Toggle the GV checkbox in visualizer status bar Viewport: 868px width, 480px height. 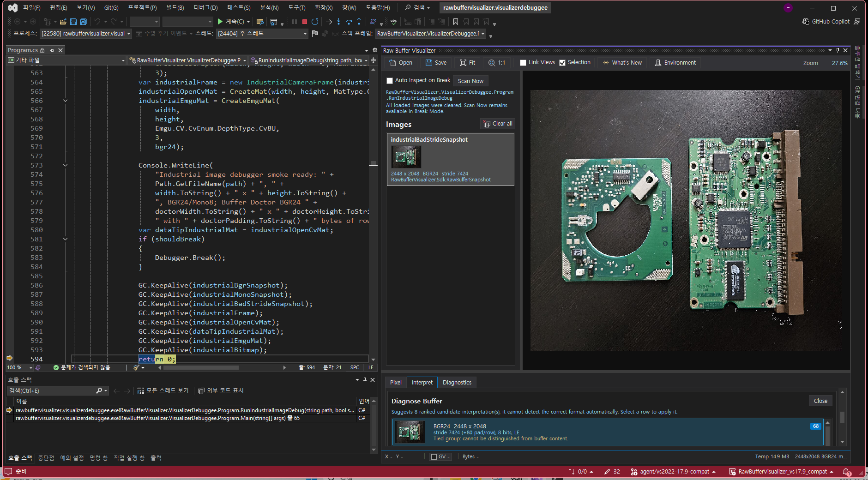coord(434,457)
